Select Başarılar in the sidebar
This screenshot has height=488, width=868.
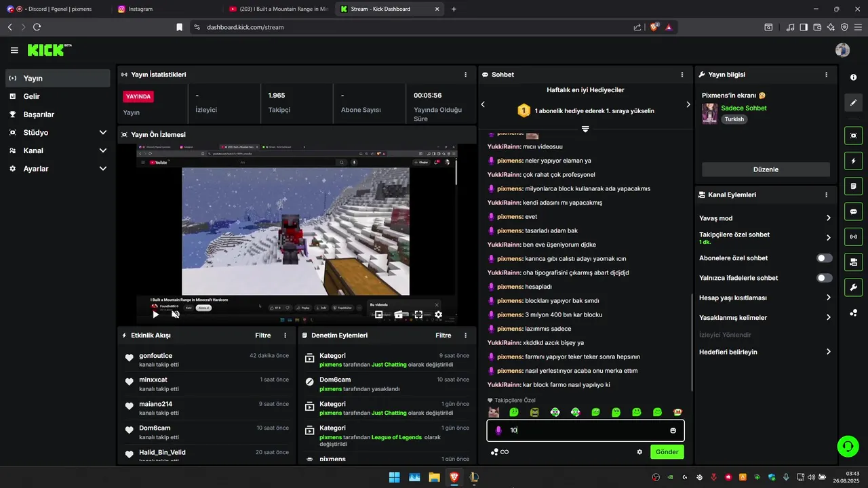click(58, 115)
